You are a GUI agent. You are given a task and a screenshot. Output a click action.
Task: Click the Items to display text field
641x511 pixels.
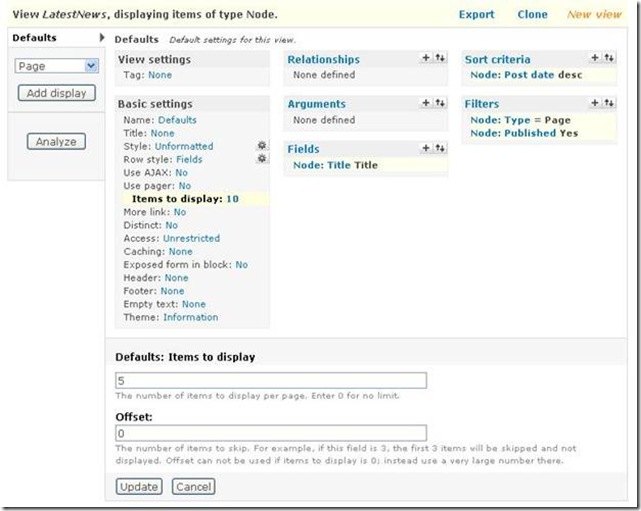click(270, 381)
